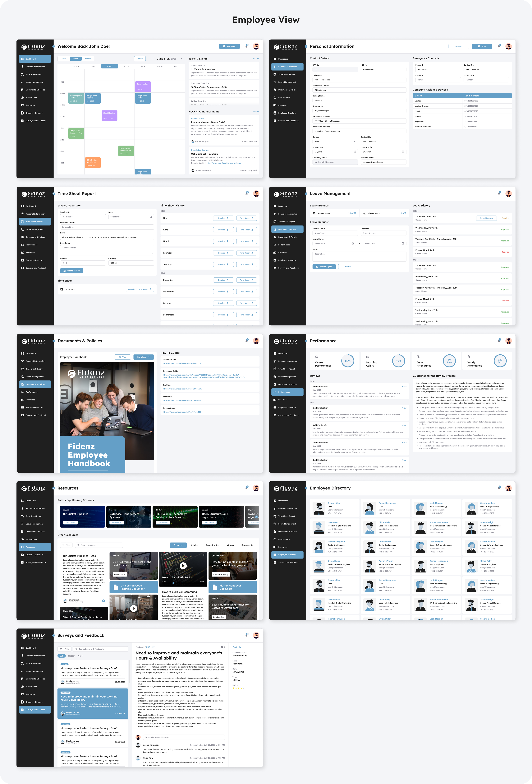The height and width of the screenshot is (784, 532).
Task: Click the Wed 7 Client Meeting calendar event
Action: [x=110, y=116]
